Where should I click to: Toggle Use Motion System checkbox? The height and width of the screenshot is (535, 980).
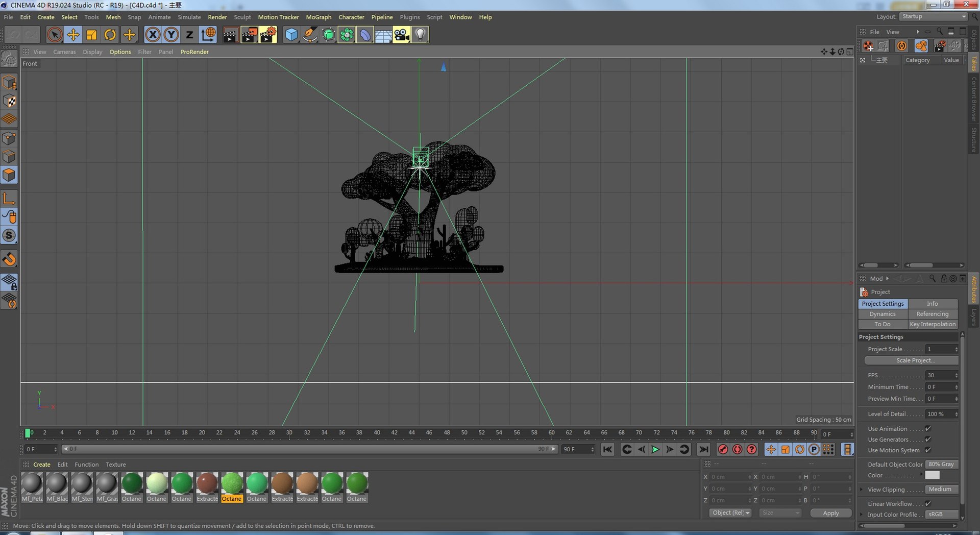coord(928,450)
